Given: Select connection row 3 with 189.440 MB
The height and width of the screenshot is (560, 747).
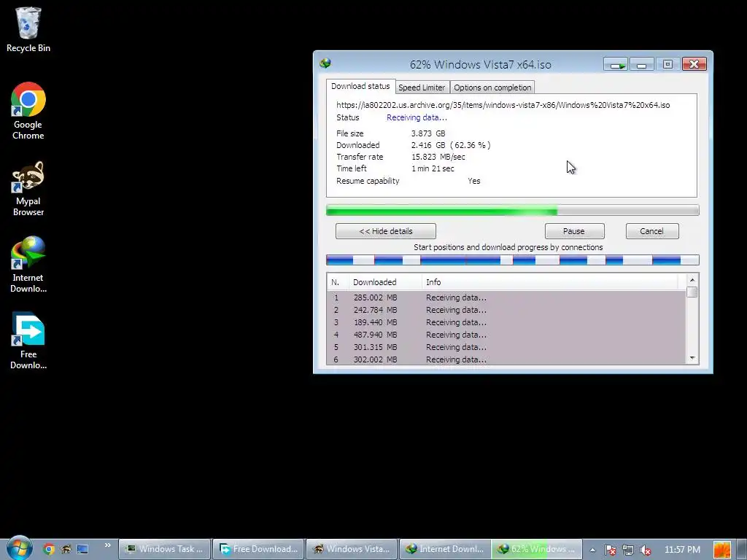Looking at the screenshot, I should [506, 322].
